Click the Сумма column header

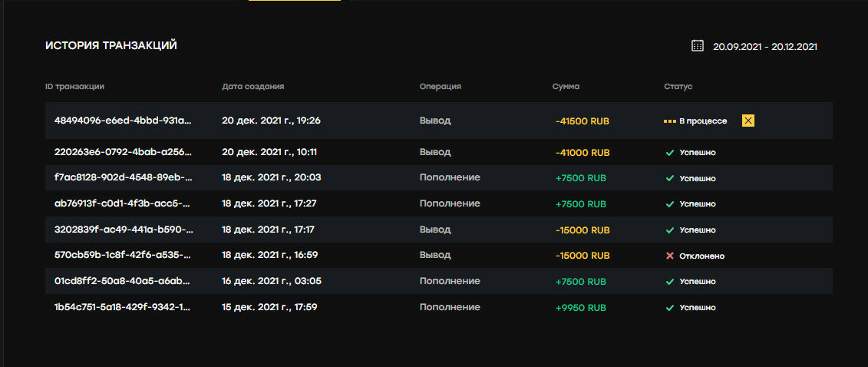coord(566,87)
